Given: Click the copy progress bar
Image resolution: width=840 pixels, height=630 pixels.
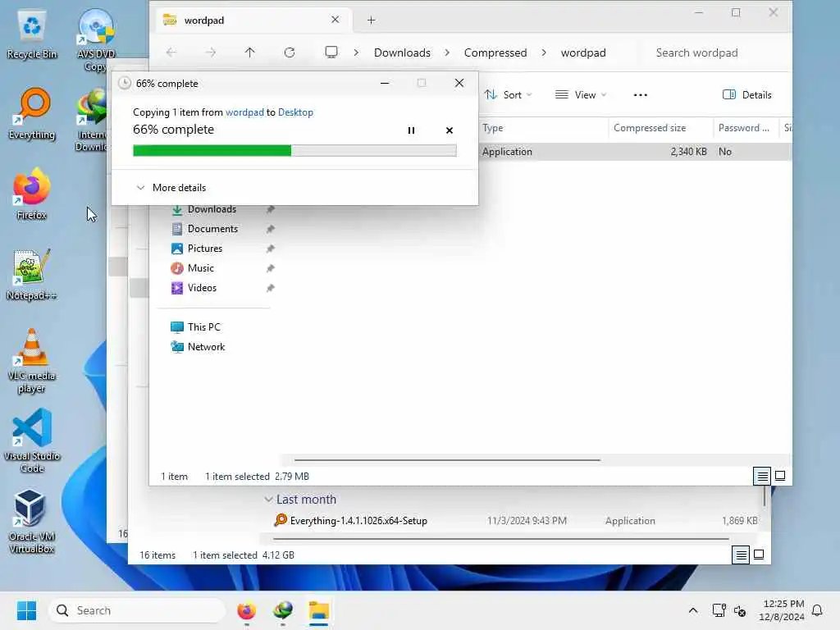Looking at the screenshot, I should [x=294, y=151].
